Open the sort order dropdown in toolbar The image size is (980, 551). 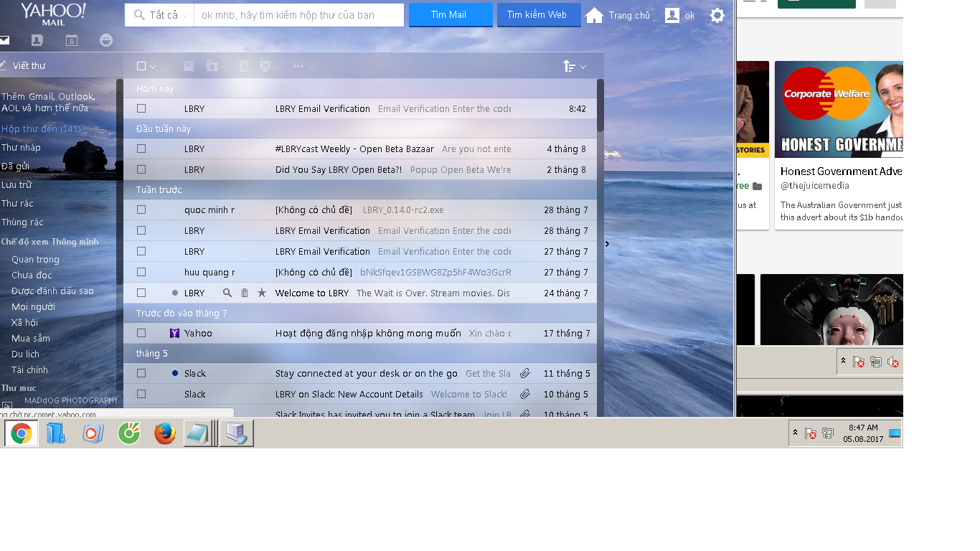tap(575, 67)
